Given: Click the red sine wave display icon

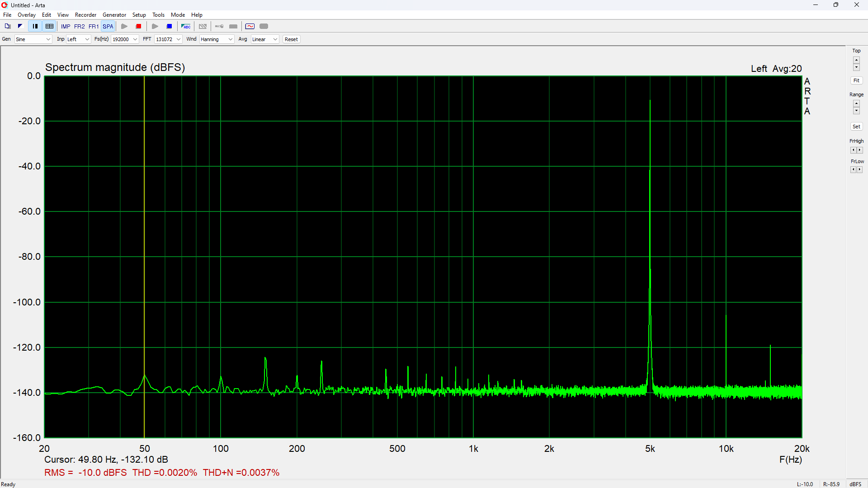Looking at the screenshot, I should tap(250, 26).
